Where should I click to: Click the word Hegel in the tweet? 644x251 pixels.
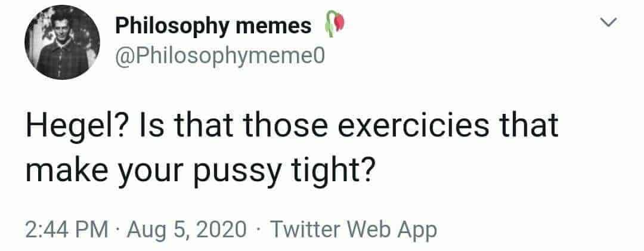pyautogui.click(x=68, y=125)
